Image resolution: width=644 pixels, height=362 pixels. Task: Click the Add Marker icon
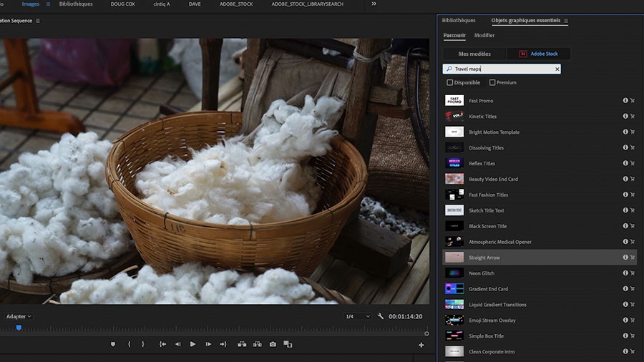[x=112, y=344]
